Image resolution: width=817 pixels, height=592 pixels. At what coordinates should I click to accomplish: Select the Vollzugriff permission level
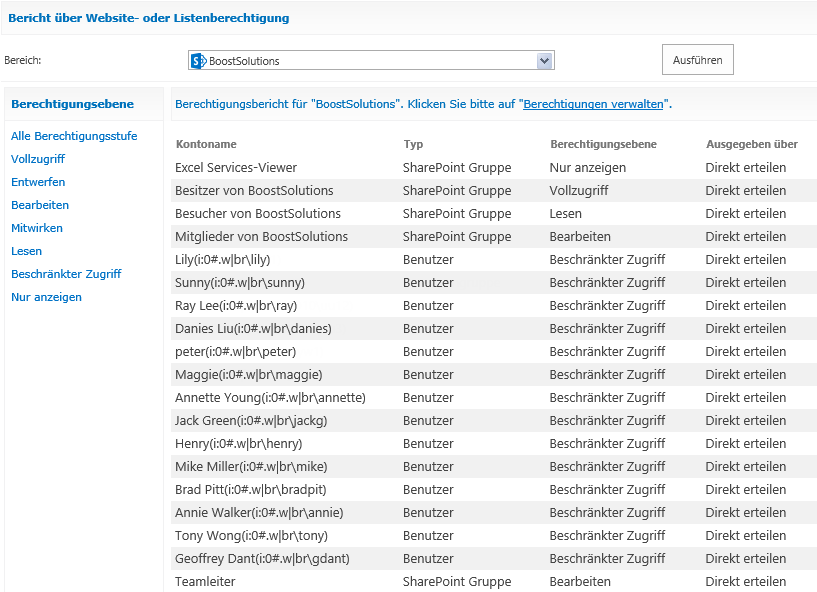38,159
